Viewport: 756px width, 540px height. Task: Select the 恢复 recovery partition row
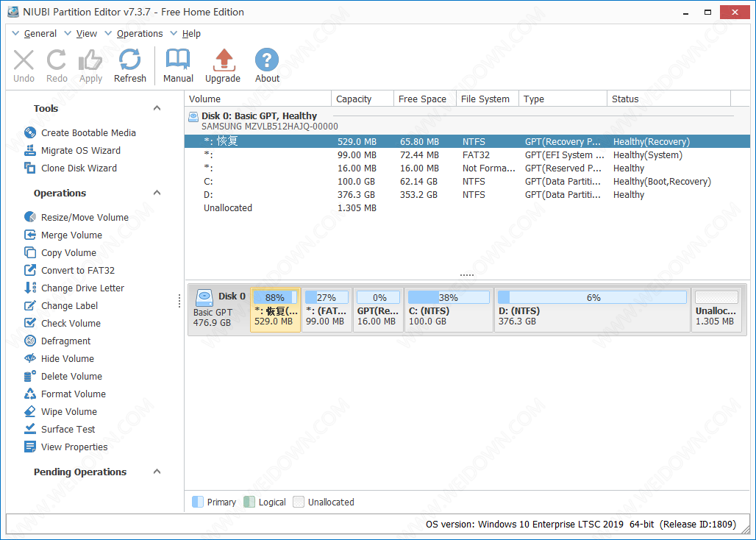467,142
